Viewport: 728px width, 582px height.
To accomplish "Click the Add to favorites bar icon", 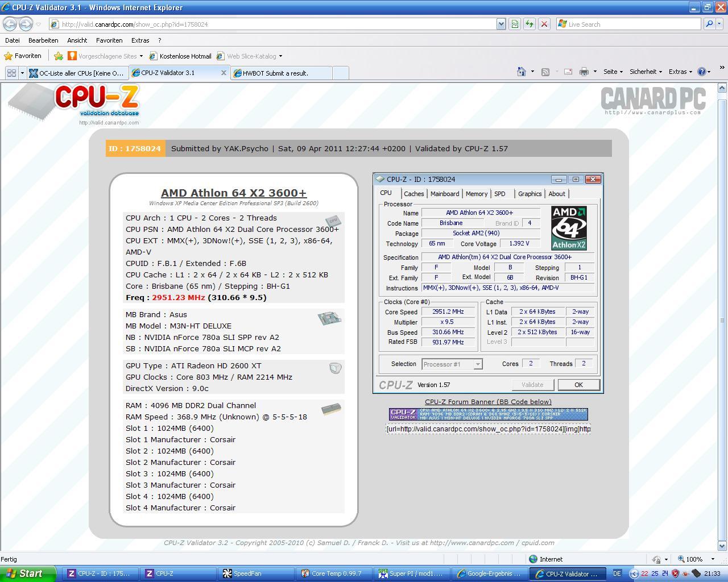I will 59,56.
